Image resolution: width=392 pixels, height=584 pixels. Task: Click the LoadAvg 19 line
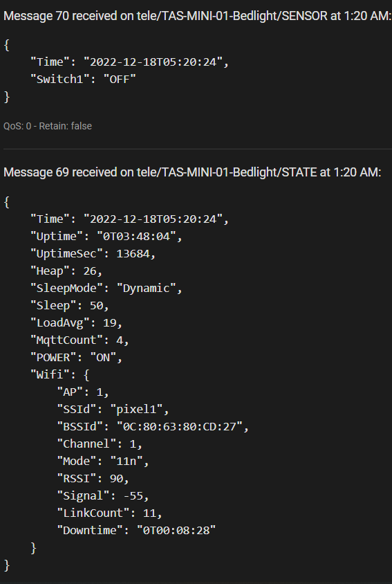(76, 323)
